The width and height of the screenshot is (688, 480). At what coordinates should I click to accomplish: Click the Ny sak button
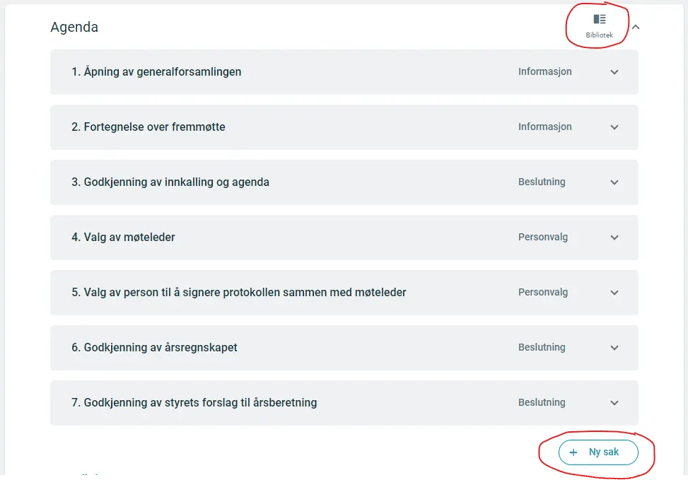[598, 452]
